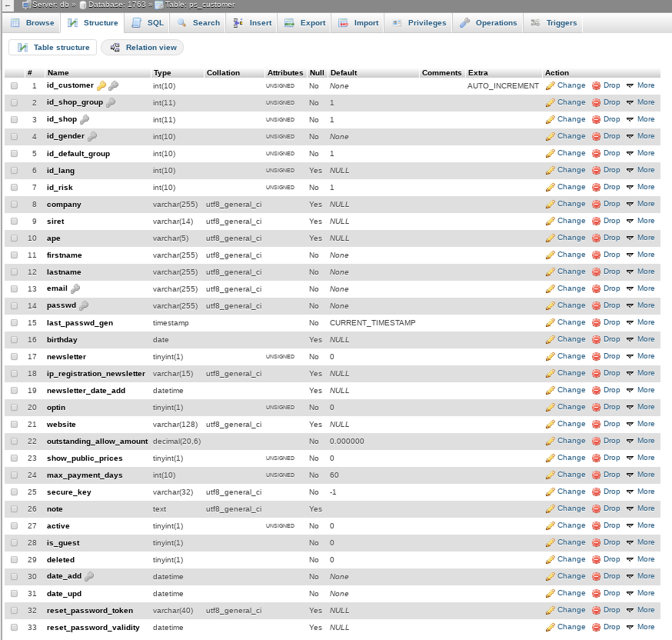Check the box for max_payment_days
The height and width of the screenshot is (640, 672).
pos(14,475)
